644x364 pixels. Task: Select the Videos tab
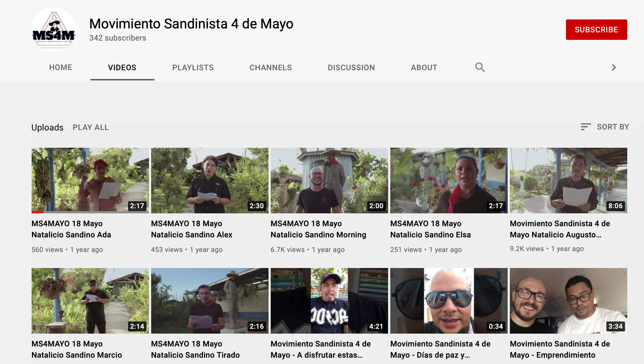click(x=122, y=68)
